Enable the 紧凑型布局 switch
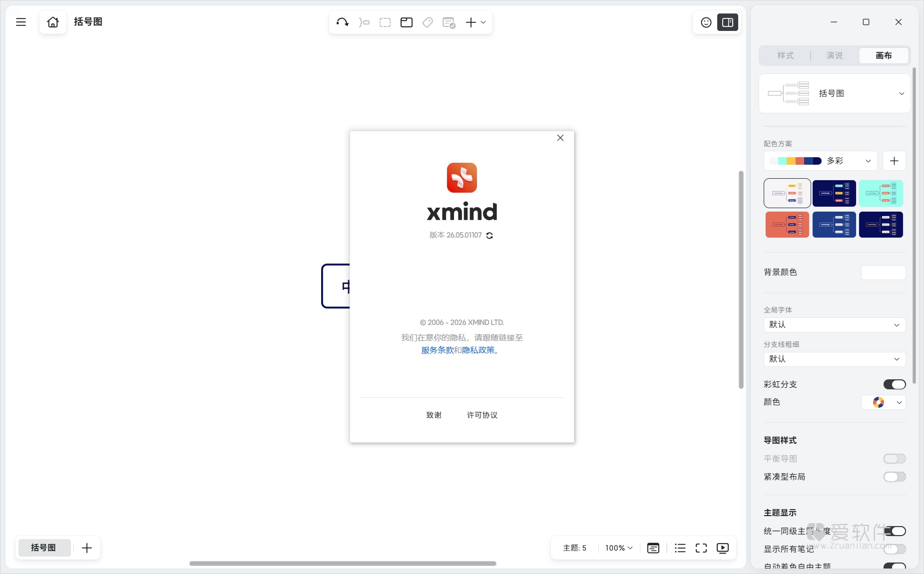The height and width of the screenshot is (574, 924). point(895,477)
